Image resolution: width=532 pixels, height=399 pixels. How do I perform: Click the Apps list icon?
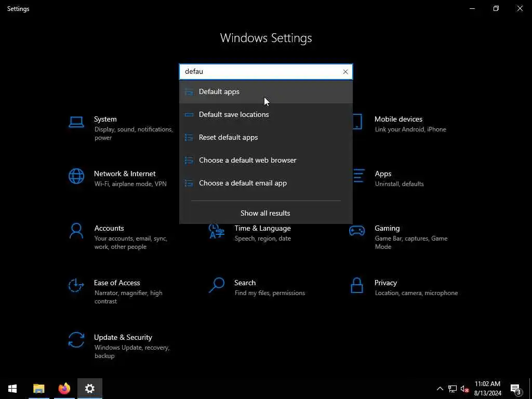(x=358, y=176)
